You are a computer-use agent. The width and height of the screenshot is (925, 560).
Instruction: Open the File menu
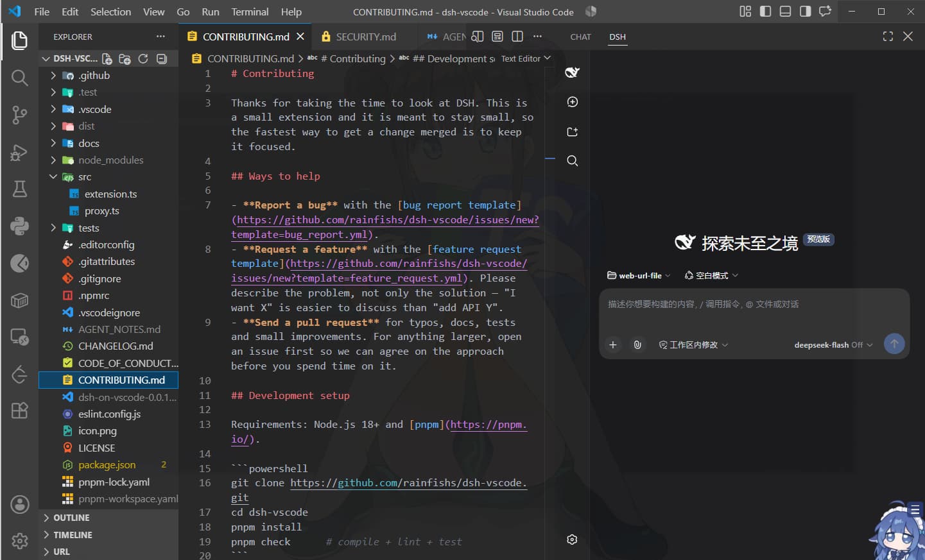[x=42, y=12]
